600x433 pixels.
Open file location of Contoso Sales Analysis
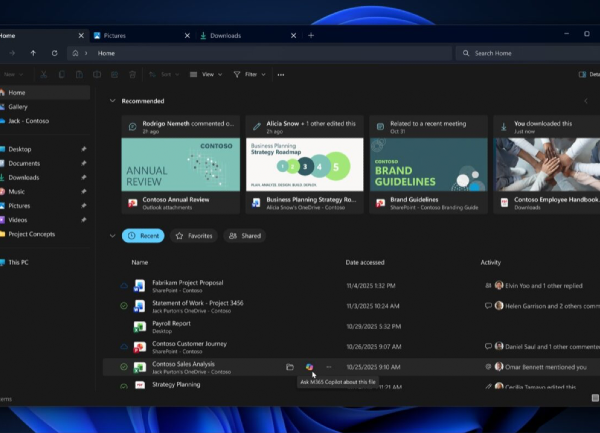[290, 367]
